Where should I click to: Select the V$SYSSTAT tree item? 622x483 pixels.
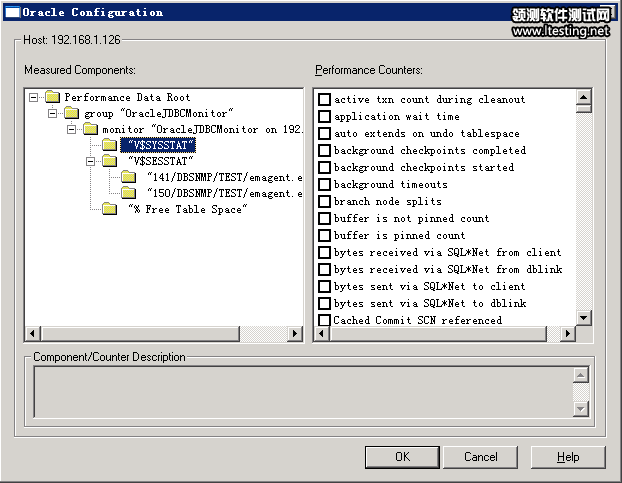(x=158, y=145)
